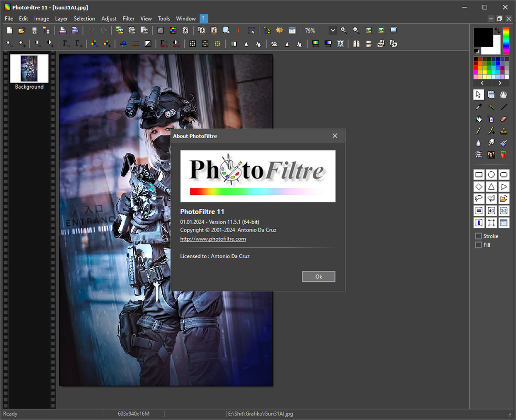Enable the Stroke checkbox
Image resolution: width=516 pixels, height=420 pixels.
point(479,236)
